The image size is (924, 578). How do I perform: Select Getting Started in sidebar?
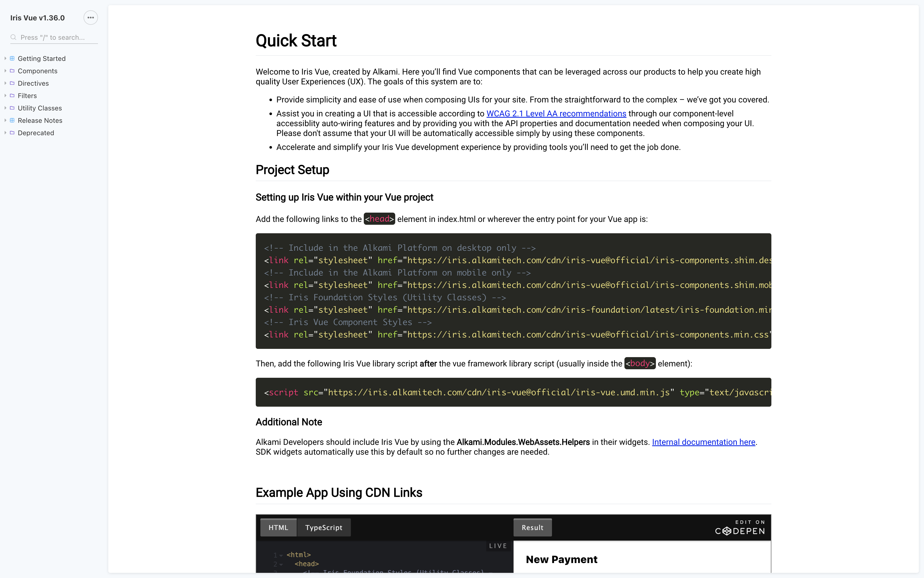(x=42, y=59)
